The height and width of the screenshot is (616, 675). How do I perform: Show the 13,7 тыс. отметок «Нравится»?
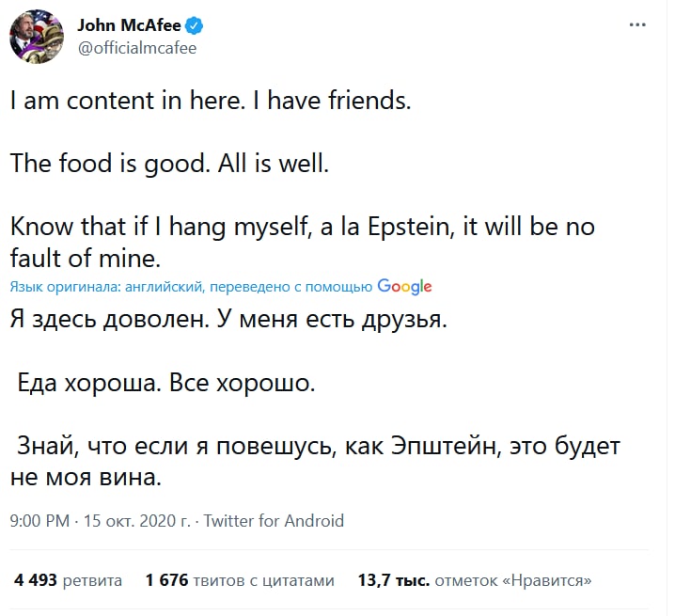(475, 580)
